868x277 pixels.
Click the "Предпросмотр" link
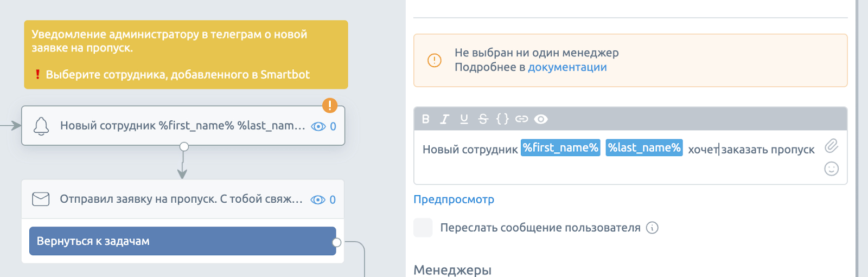coord(454,199)
